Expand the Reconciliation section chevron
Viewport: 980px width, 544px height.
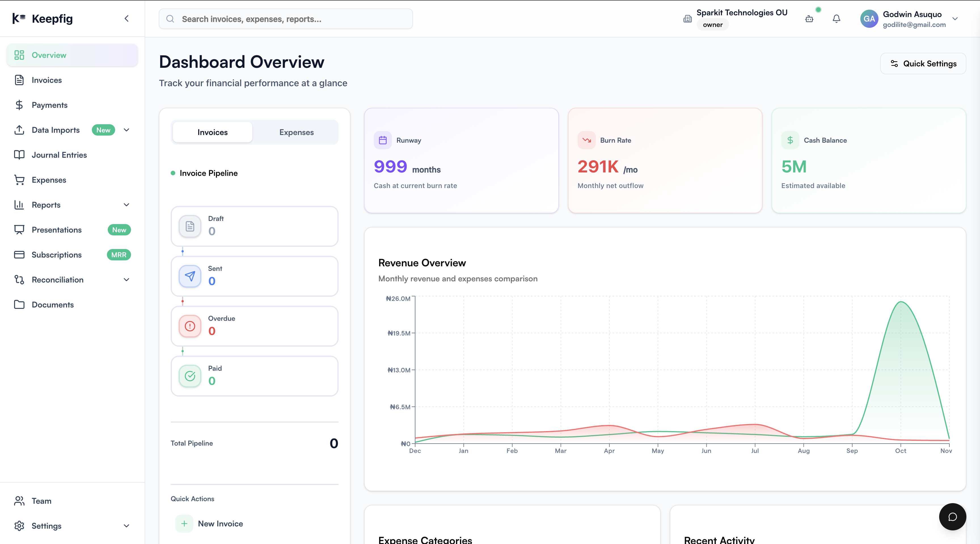point(126,280)
